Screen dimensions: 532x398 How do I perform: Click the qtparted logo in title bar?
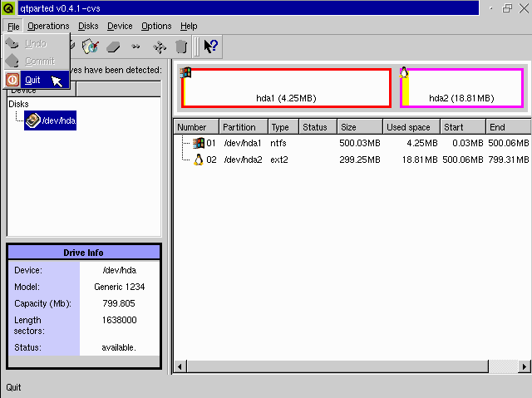click(x=8, y=8)
